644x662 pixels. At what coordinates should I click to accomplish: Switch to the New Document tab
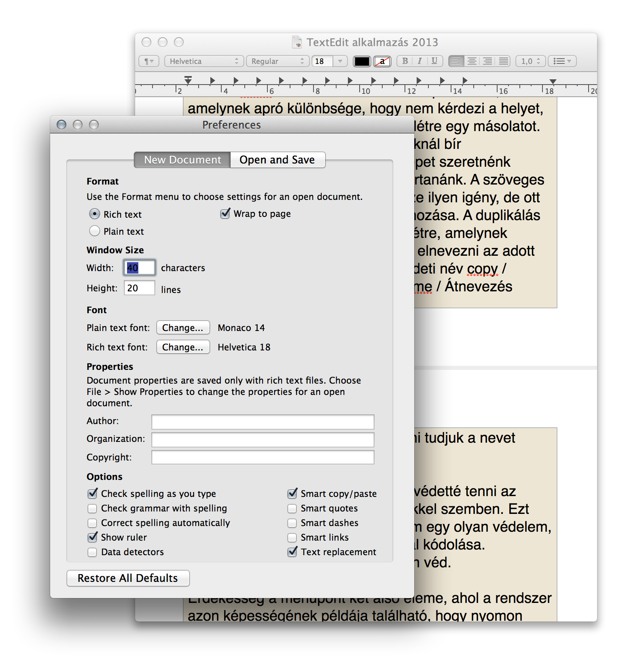pos(182,160)
